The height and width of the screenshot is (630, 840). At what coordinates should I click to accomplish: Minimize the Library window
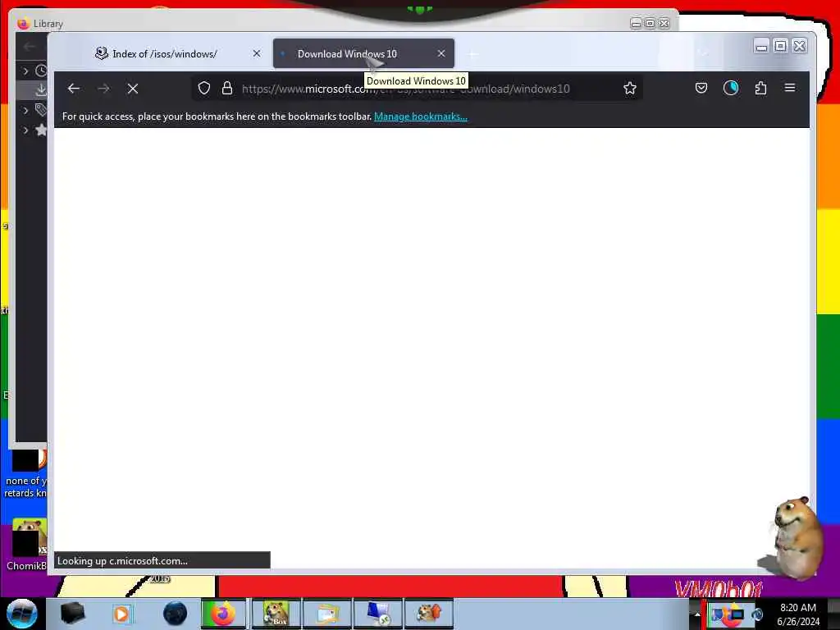coord(636,23)
